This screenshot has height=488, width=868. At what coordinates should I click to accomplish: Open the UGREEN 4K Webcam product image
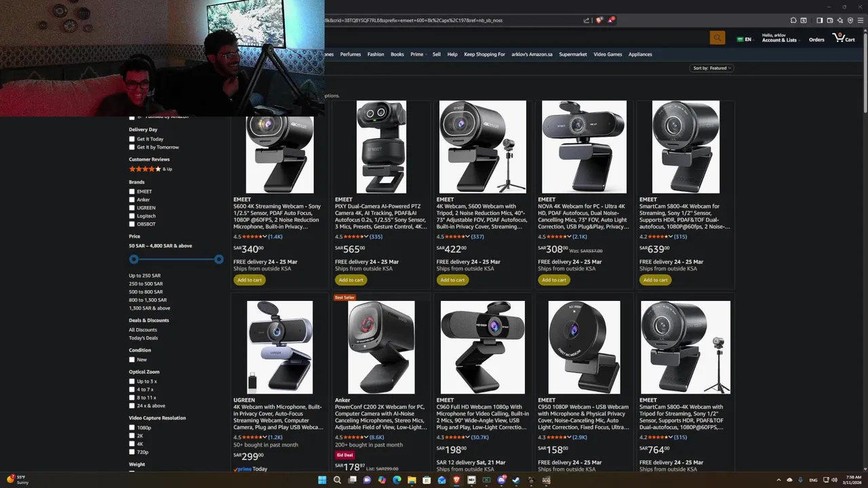click(280, 348)
